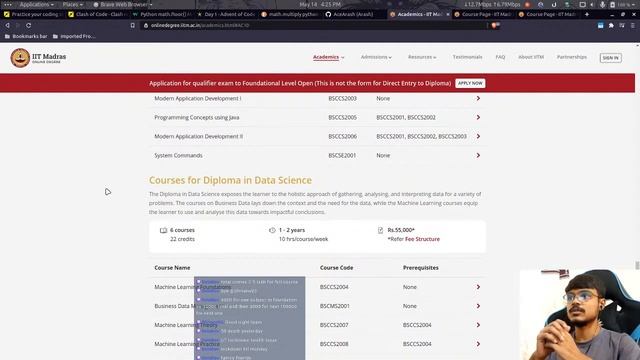The image size is (640, 360).
Task: Switch to the AceArash GitHub tab
Action: pyautogui.click(x=353, y=14)
